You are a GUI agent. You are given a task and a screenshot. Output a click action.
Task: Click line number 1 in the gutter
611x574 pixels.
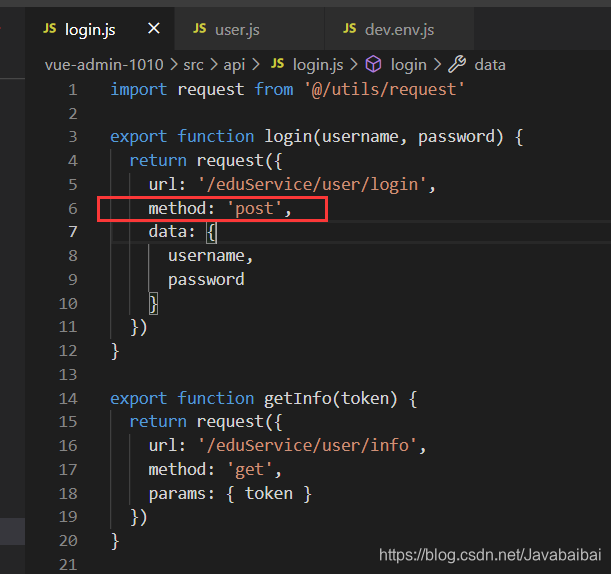pos(73,90)
